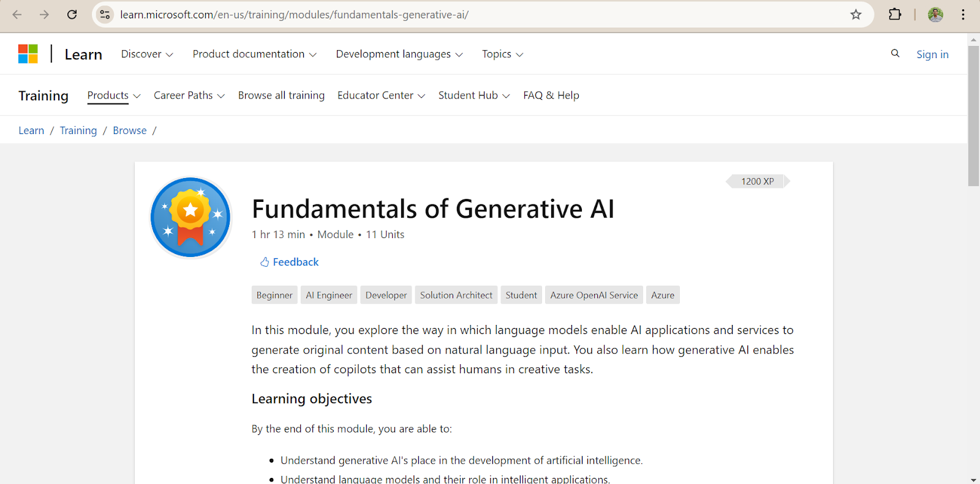This screenshot has width=980, height=484.
Task: Go to Browse all training
Action: coord(281,95)
